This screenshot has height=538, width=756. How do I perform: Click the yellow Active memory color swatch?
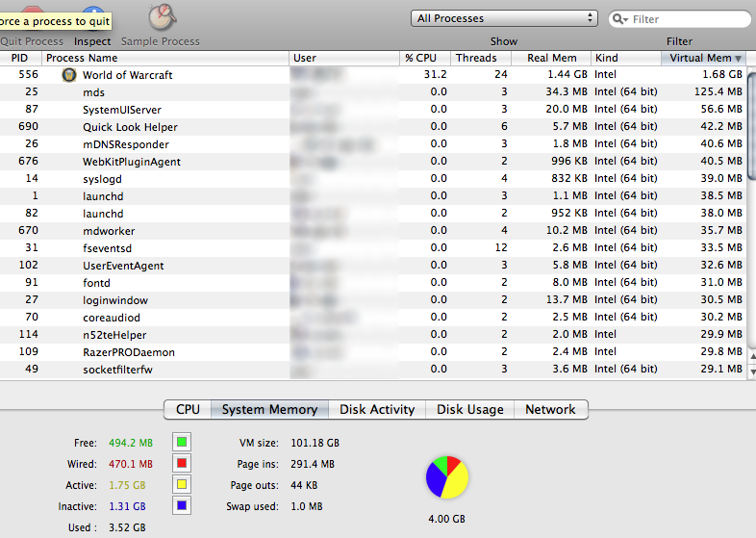[x=182, y=484]
